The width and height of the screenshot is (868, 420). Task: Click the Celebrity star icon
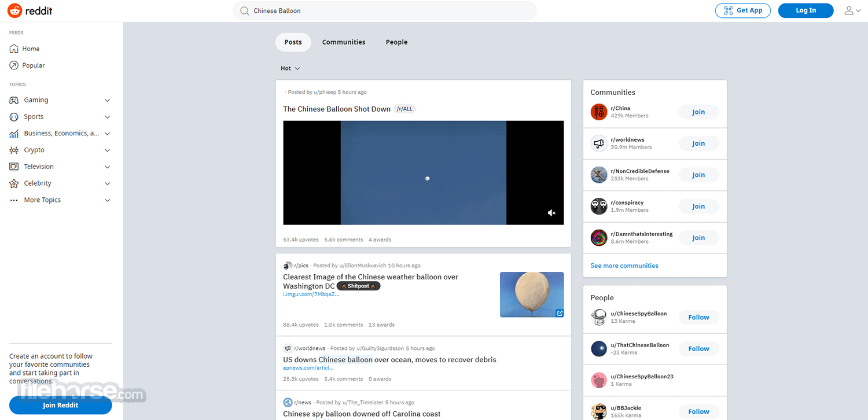(14, 183)
